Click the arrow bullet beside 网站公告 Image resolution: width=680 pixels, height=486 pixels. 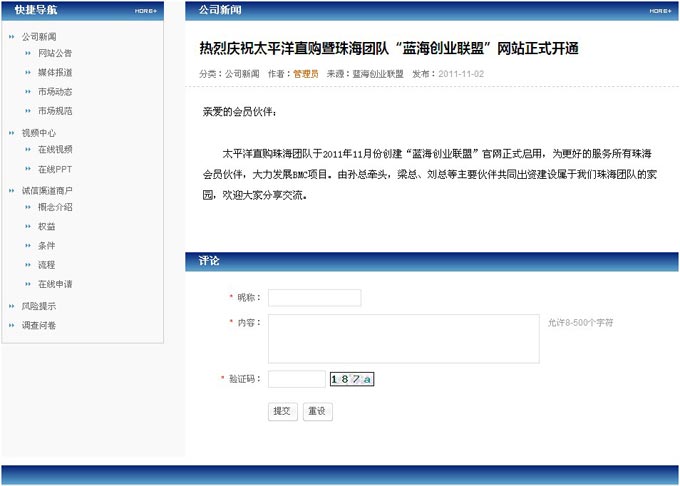[28, 53]
